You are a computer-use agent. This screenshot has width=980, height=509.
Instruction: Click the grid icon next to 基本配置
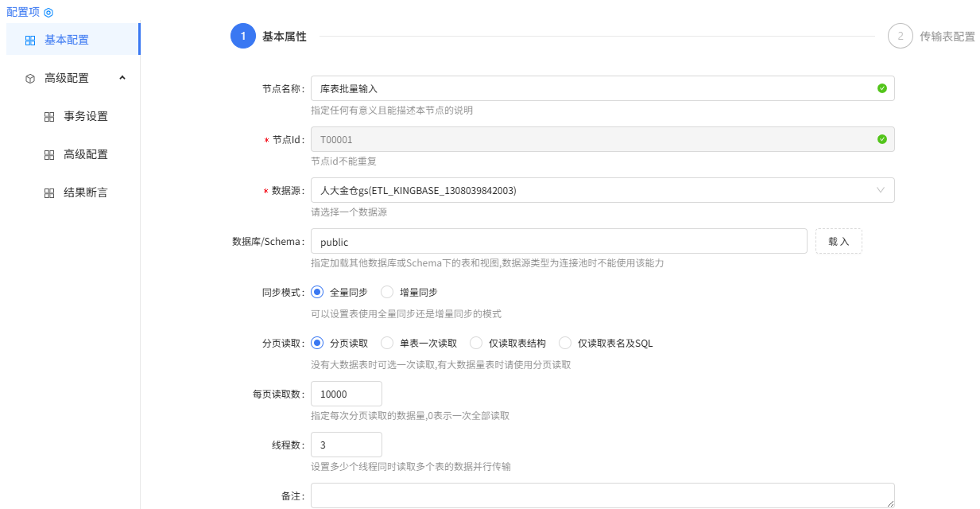pos(30,40)
